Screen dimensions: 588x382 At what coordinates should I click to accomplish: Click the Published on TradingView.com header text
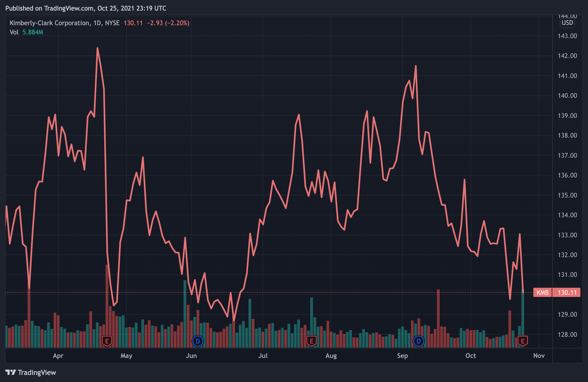pyautogui.click(x=86, y=8)
